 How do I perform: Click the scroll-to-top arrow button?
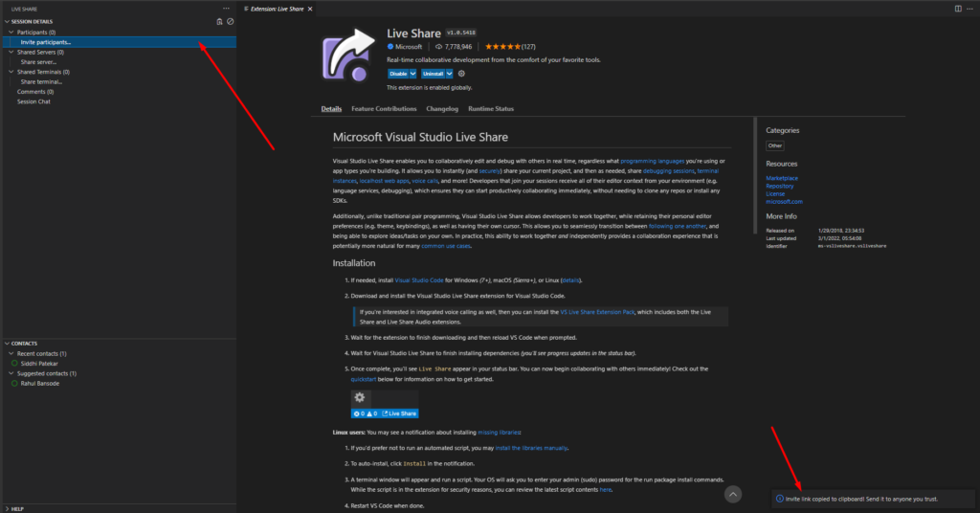pyautogui.click(x=733, y=495)
